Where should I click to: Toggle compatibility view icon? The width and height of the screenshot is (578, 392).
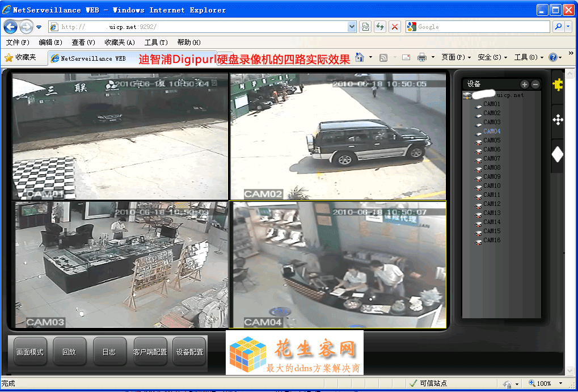[365, 27]
